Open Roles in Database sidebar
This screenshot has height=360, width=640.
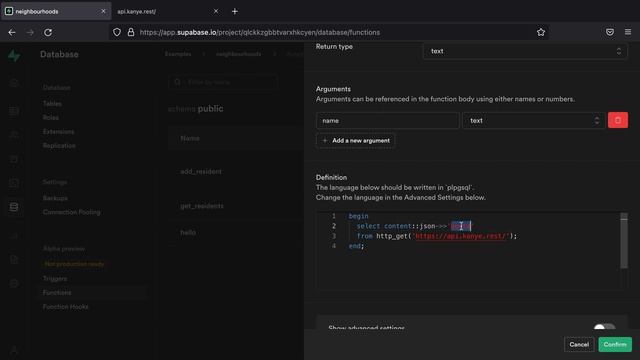pyautogui.click(x=51, y=118)
